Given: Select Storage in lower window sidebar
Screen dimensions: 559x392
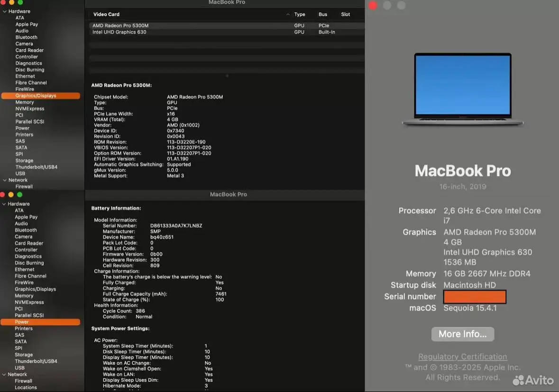Looking at the screenshot, I should coord(24,355).
